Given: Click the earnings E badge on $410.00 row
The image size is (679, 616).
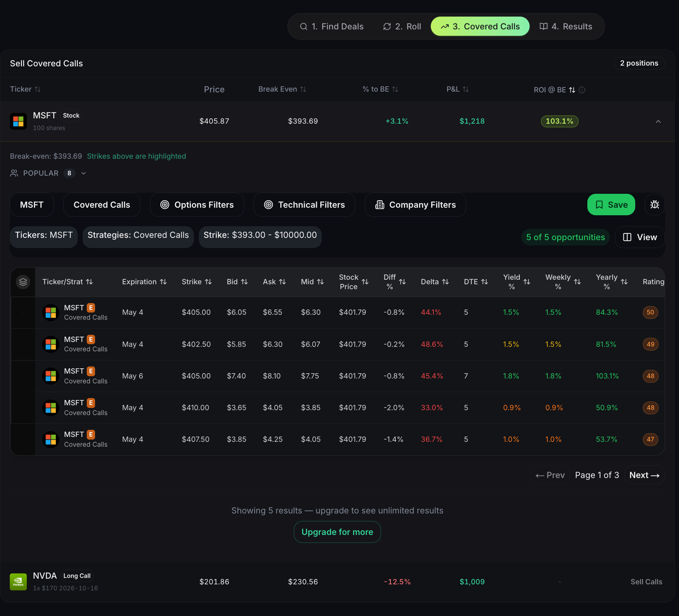Looking at the screenshot, I should pyautogui.click(x=91, y=403).
